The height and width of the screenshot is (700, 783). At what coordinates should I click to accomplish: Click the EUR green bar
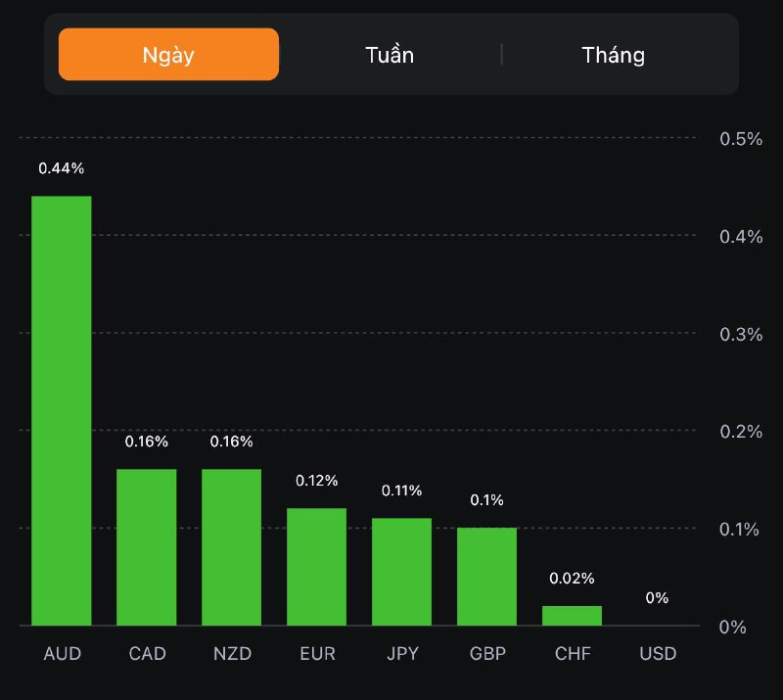[316, 566]
